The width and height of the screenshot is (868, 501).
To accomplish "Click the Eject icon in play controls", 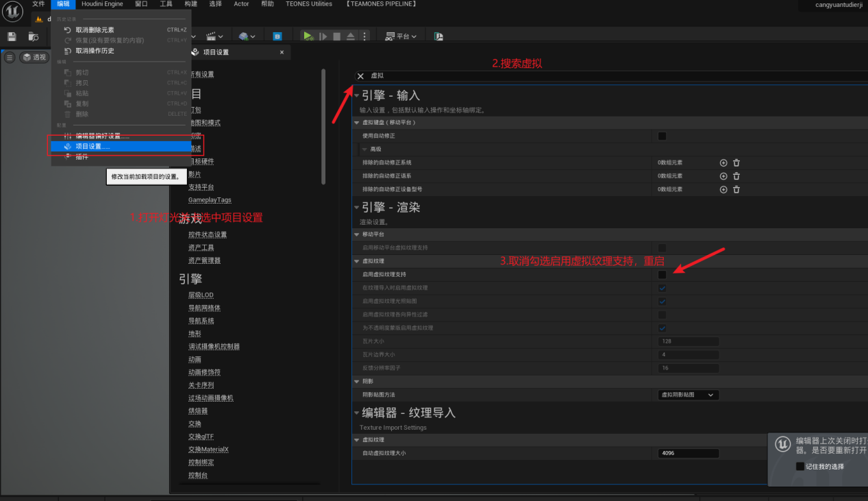I will pos(351,36).
